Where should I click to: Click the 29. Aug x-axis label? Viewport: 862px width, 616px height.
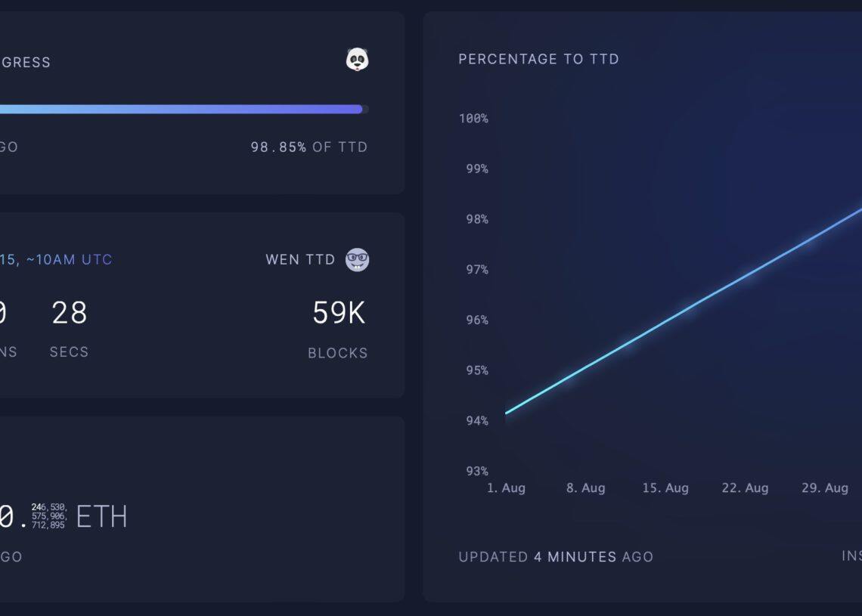click(825, 488)
